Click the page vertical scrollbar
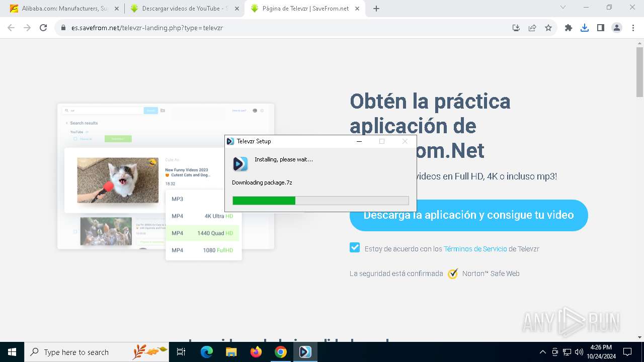The width and height of the screenshot is (644, 362). (639, 71)
